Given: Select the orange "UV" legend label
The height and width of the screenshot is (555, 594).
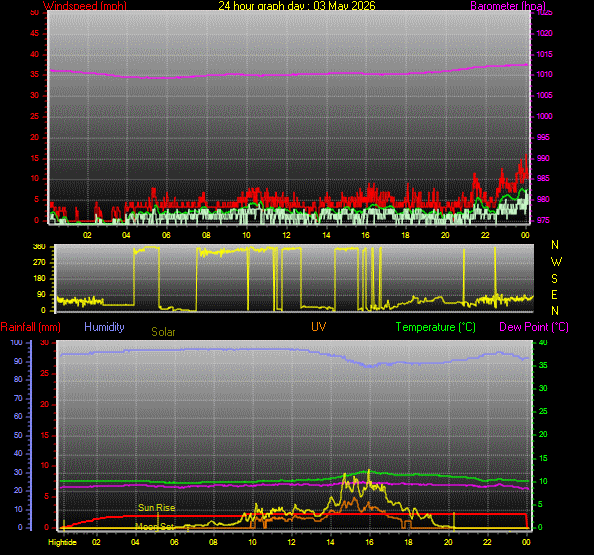Looking at the screenshot, I should pos(319,327).
